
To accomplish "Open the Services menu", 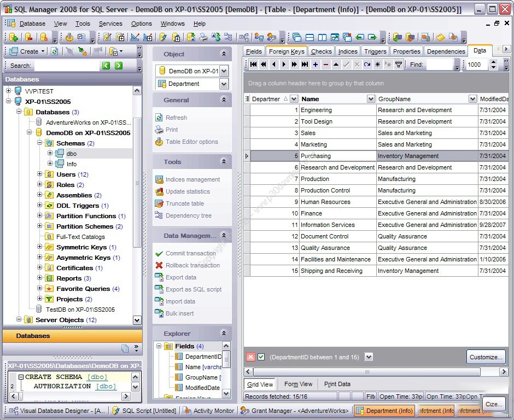I will (110, 24).
